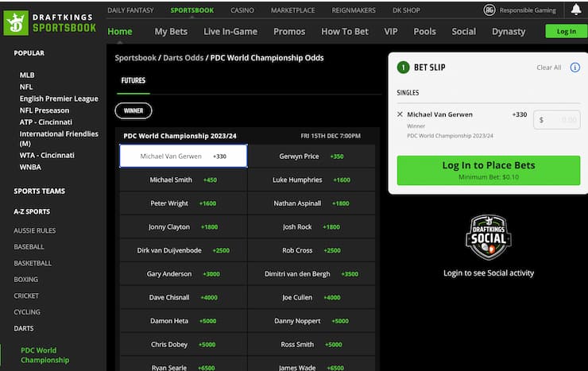Click the DraftKings Sportsbook crown logo
Image resolution: width=588 pixels, height=371 pixels.
click(x=16, y=23)
